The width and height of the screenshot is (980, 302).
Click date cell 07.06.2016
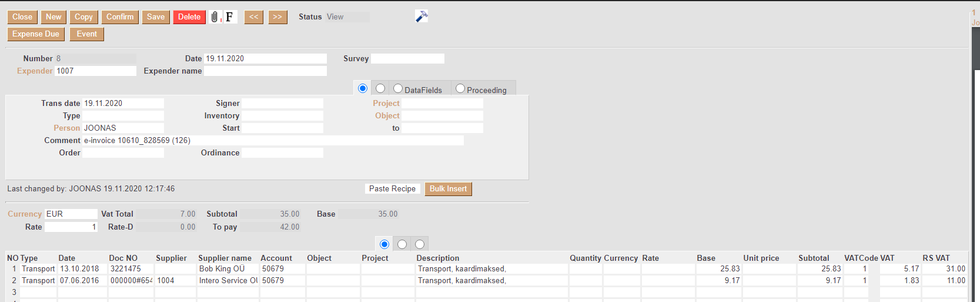[x=82, y=280]
